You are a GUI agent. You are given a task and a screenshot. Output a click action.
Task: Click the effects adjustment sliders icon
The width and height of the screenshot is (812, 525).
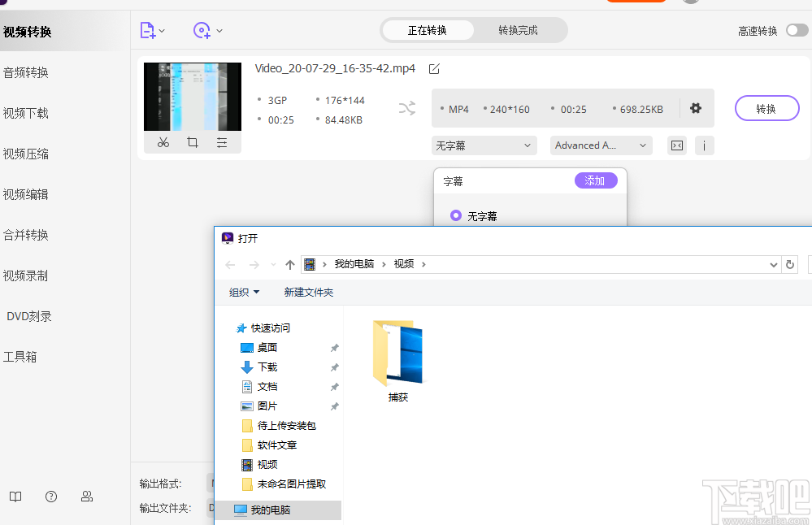[221, 141]
